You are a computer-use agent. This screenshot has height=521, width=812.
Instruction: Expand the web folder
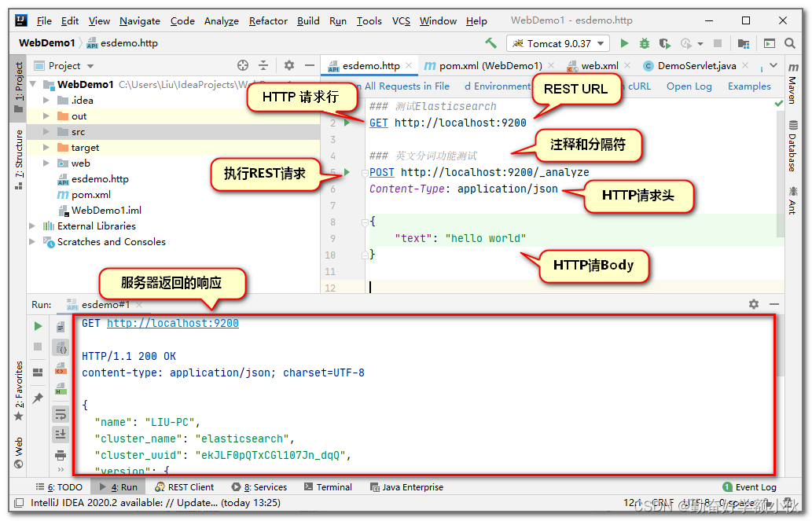pos(46,163)
